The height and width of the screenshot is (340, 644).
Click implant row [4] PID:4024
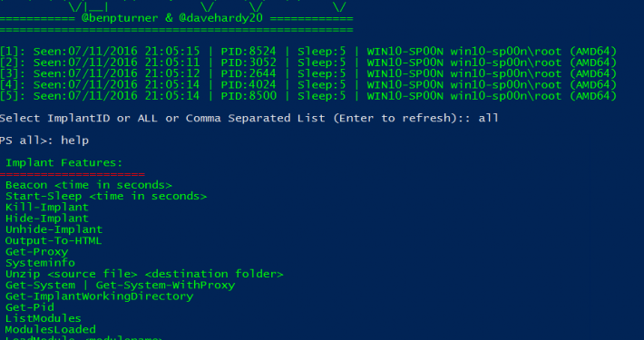tap(308, 85)
